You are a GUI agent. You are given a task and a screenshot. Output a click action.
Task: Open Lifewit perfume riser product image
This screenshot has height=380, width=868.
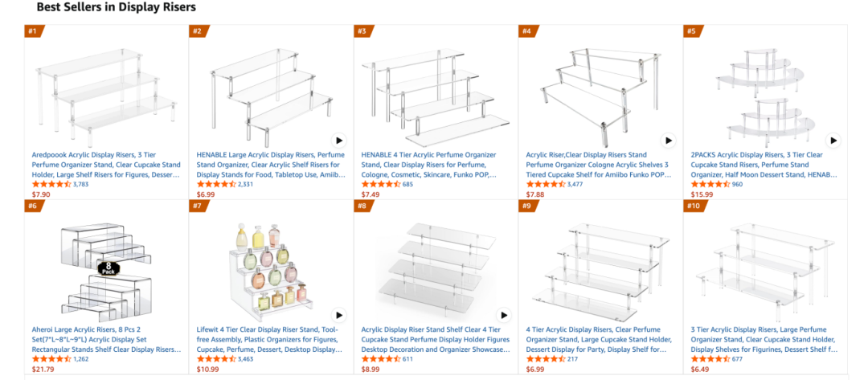coord(269,265)
